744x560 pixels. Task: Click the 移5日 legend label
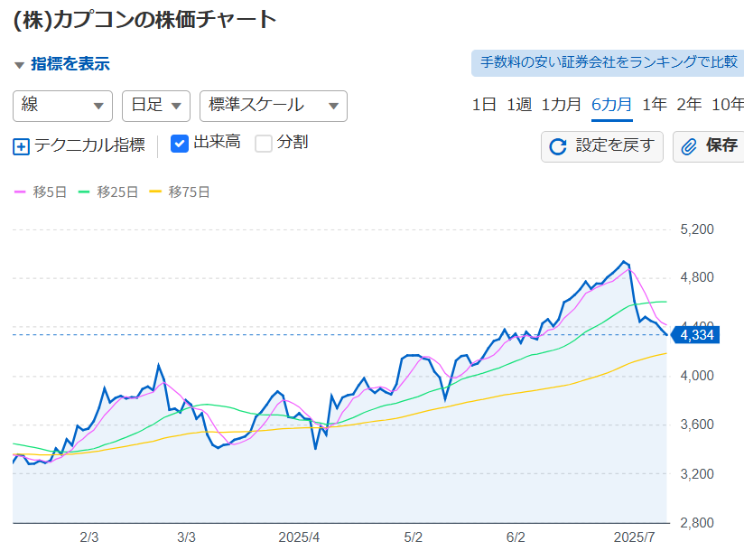coord(50,191)
